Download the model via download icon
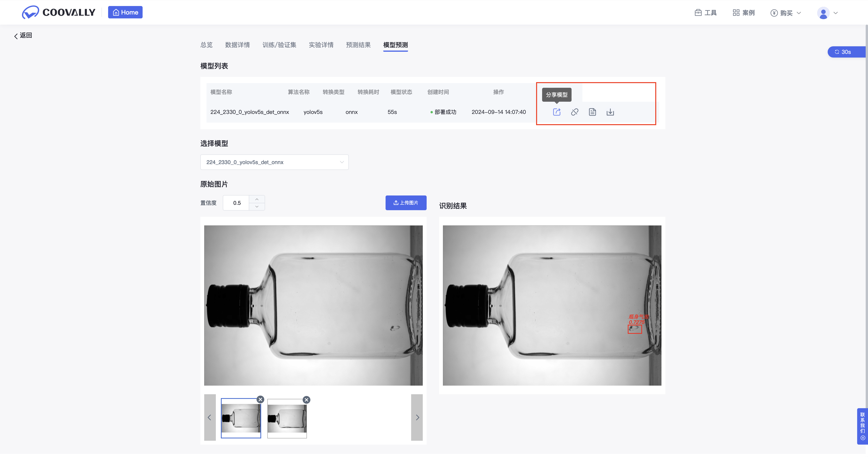The height and width of the screenshot is (457, 868). pyautogui.click(x=610, y=112)
